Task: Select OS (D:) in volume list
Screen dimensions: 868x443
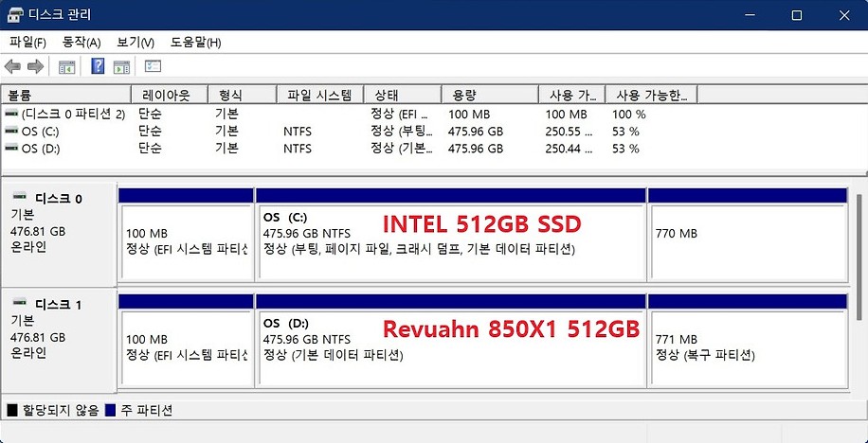Action: point(41,149)
